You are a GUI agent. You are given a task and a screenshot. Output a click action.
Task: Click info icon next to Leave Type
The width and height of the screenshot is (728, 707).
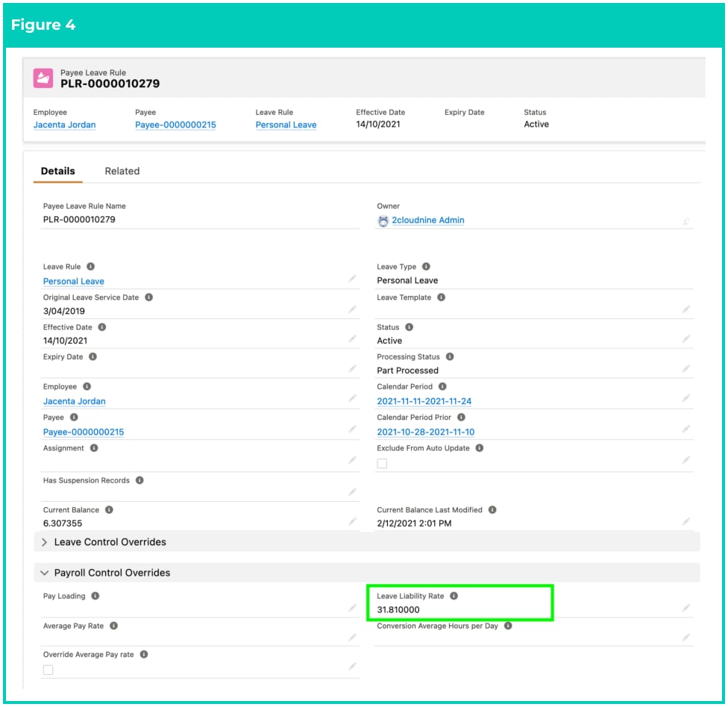[426, 266]
